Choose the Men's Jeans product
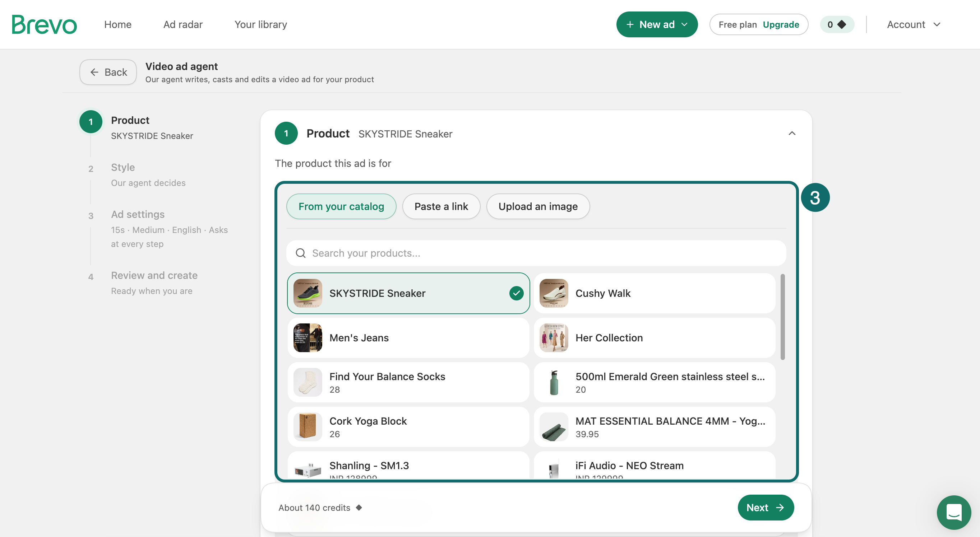Screen dimensions: 980x537 tap(408, 337)
